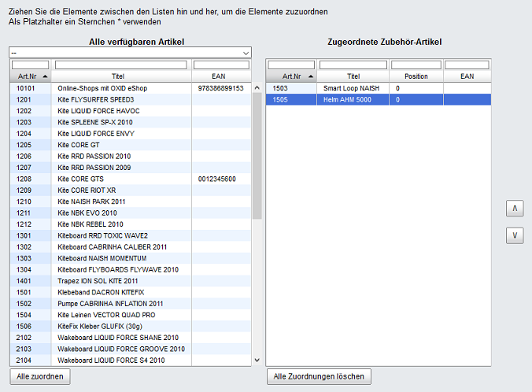Screen dimensions: 532x392
Task: Focus Art.Nr filter field in assigned list
Action: click(292, 65)
